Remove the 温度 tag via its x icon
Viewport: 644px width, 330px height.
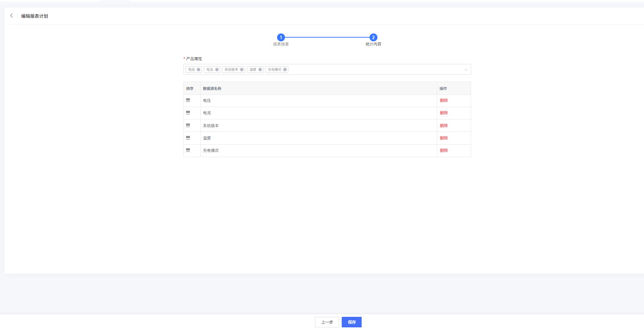tap(260, 70)
